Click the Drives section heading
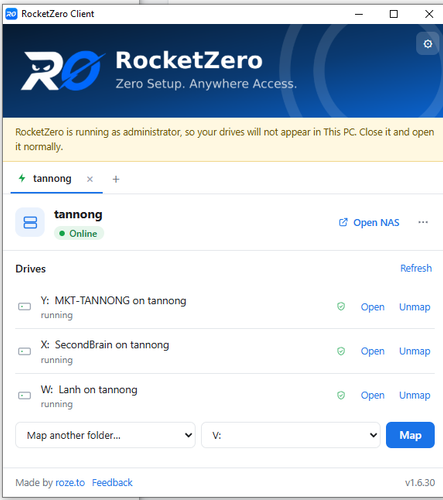Screen dimensions: 443x500 click(30, 269)
